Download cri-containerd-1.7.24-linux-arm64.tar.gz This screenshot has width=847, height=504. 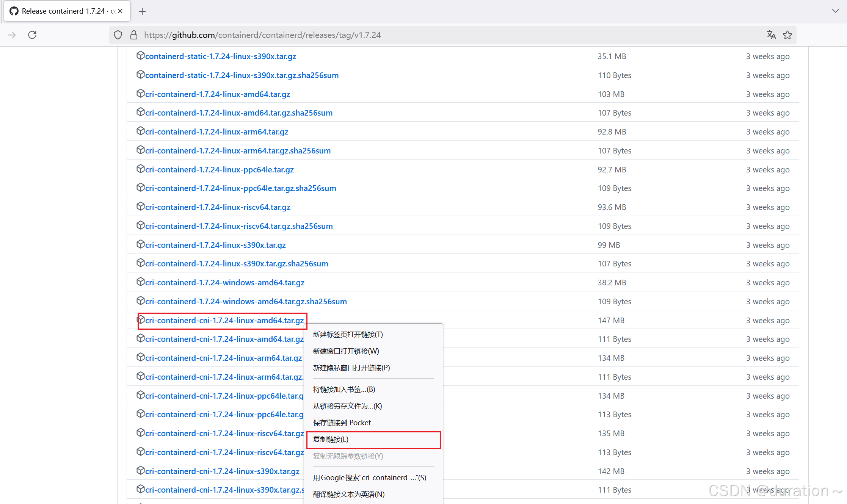click(217, 131)
